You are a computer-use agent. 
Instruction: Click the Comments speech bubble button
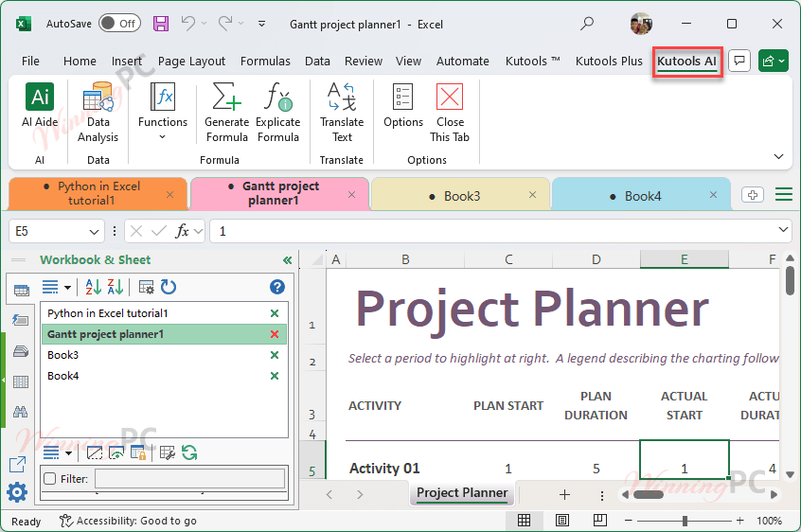(x=739, y=62)
